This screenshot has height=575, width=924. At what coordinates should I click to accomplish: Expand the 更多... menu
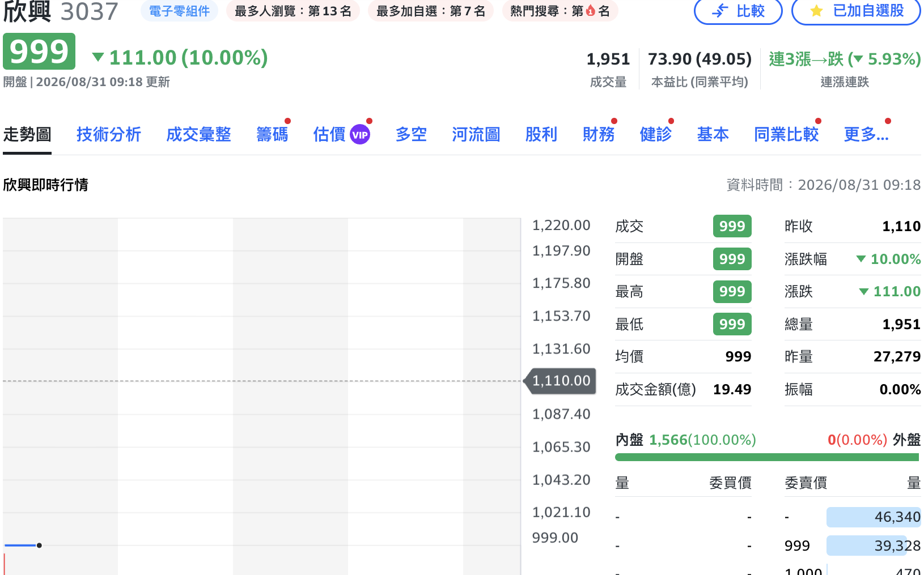coord(866,135)
